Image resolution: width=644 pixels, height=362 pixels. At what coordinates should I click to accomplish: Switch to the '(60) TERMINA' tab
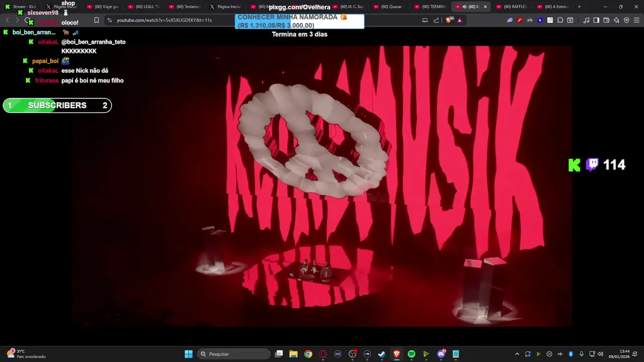point(430,7)
